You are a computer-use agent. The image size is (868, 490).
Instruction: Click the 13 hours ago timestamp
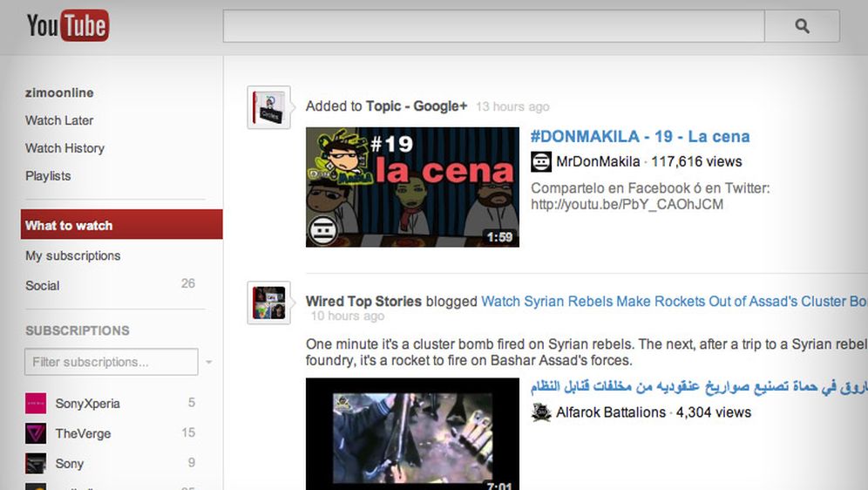(x=512, y=107)
